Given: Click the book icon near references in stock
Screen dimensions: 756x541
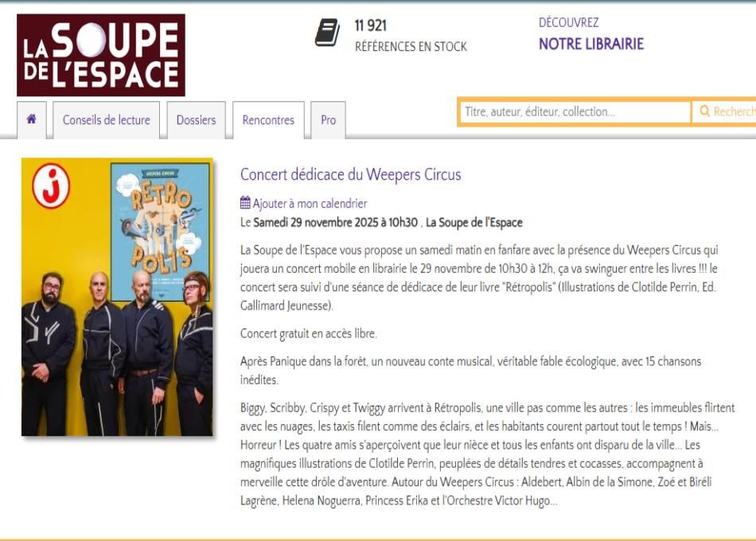Looking at the screenshot, I should point(327,33).
